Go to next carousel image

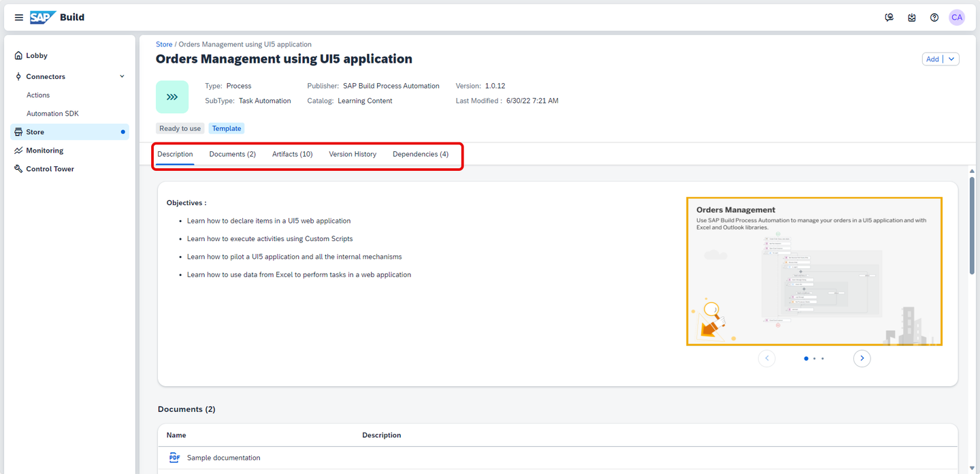[862, 358]
